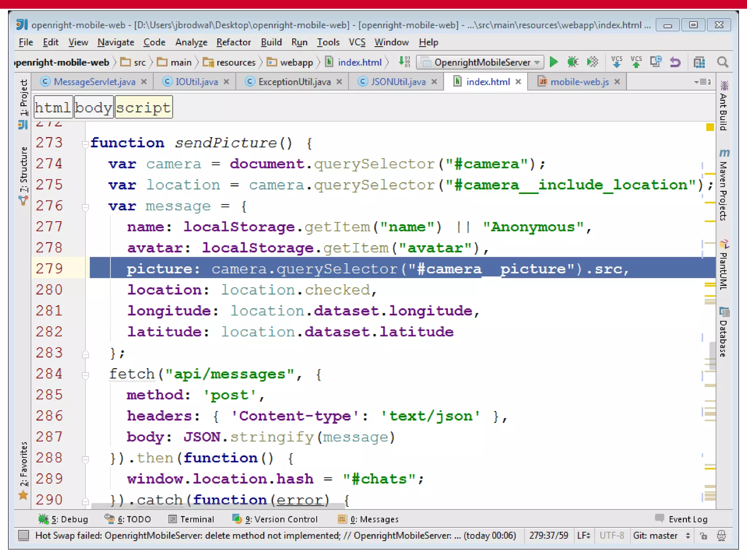Click the Search Everywhere magnifier icon
This screenshot has height=560, width=747.
click(723, 62)
